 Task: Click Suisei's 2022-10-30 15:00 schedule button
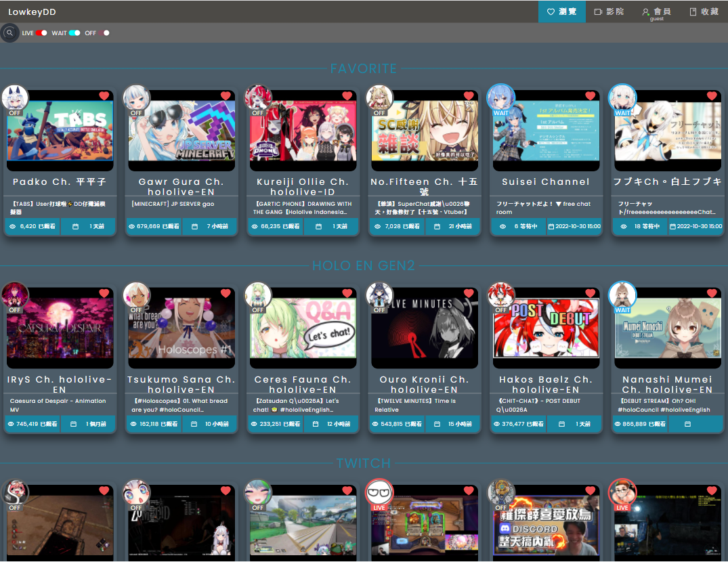[x=574, y=226]
